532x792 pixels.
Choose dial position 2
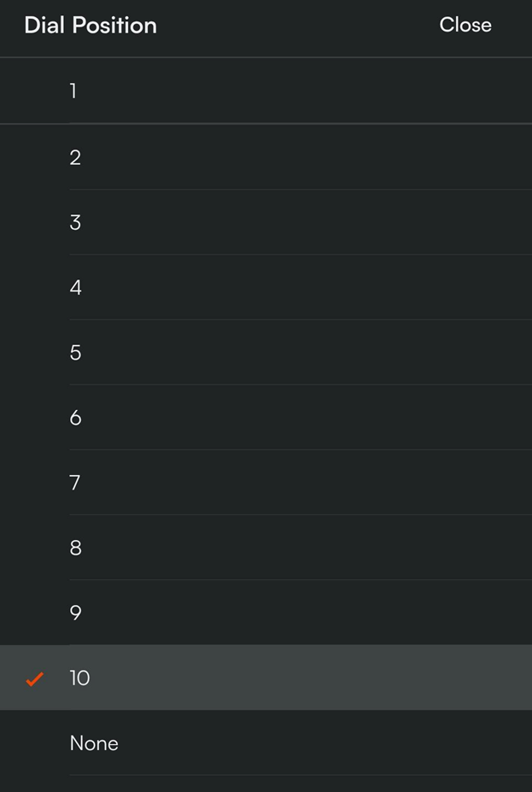click(x=266, y=157)
